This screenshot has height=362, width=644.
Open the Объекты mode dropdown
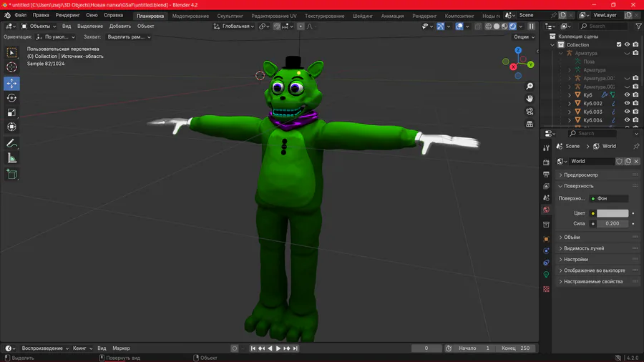[39, 26]
